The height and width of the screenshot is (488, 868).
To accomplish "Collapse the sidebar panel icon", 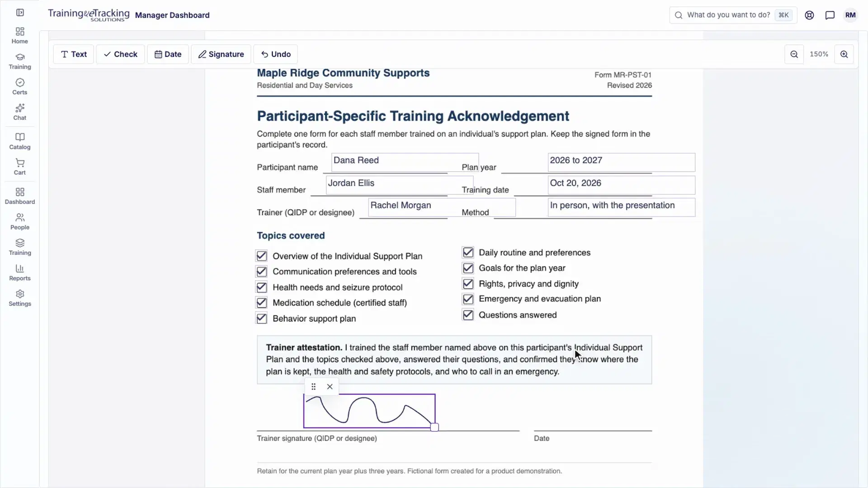I will 20,13.
